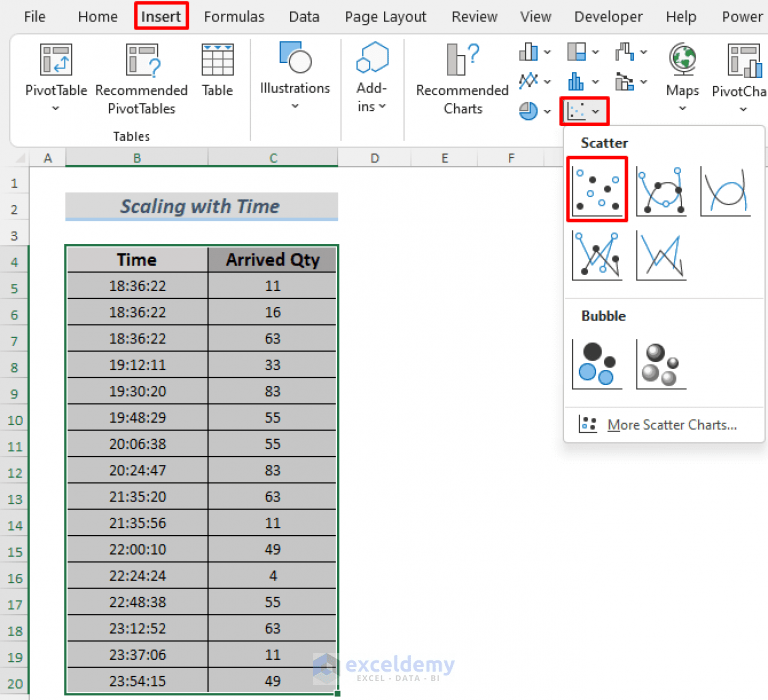Viewport: 768px width, 700px height.
Task: Switch to the Formulas tab
Action: point(234,17)
